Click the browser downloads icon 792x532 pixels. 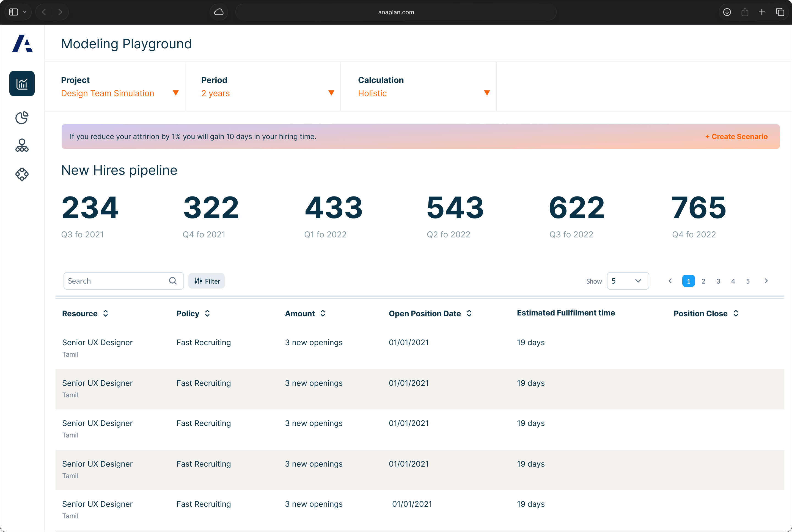[727, 12]
